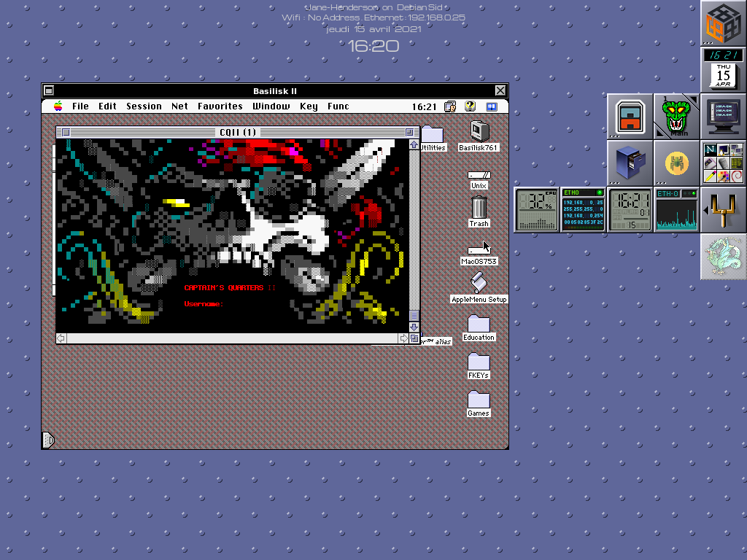Click the pencil icon in launcher grid

[710, 176]
